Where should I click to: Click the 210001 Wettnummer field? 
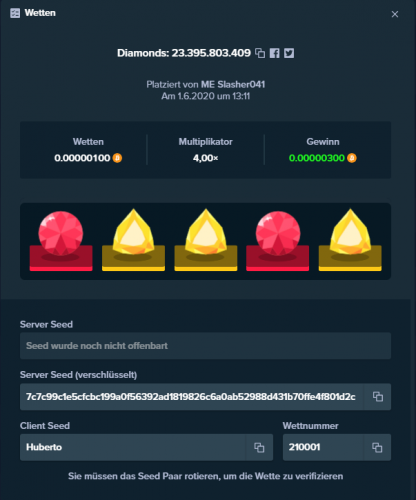[x=323, y=447]
